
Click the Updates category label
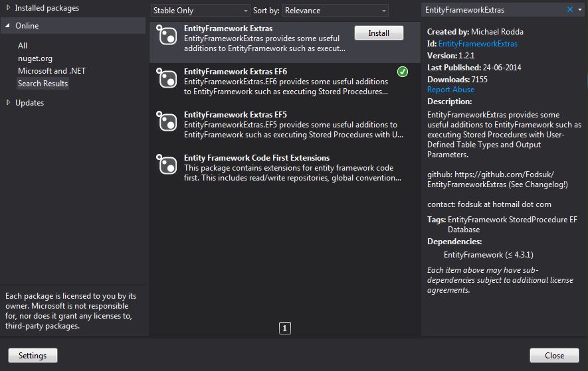(x=30, y=103)
